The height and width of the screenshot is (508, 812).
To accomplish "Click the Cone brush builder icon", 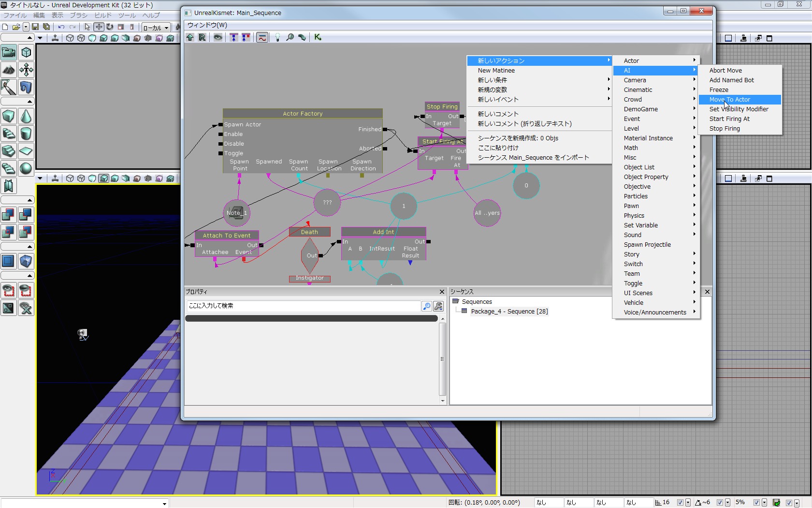I will [x=26, y=116].
